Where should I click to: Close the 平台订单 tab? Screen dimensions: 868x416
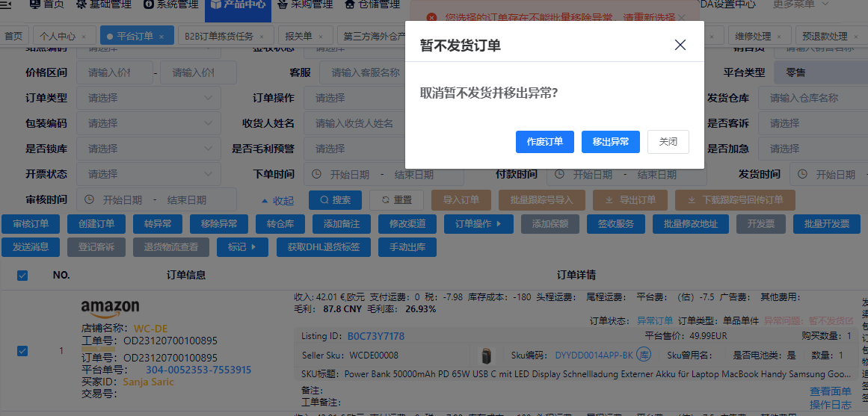point(161,37)
